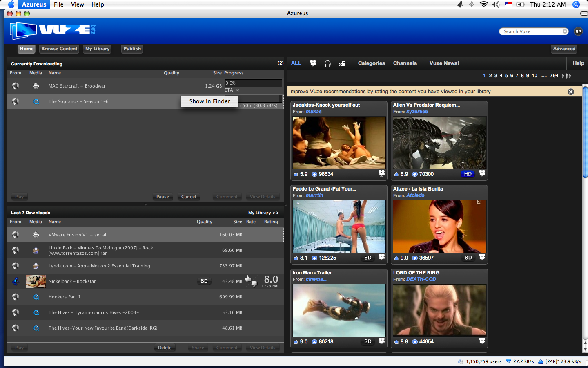Cancel the selected download
Image resolution: width=588 pixels, height=368 pixels.
pyautogui.click(x=189, y=197)
